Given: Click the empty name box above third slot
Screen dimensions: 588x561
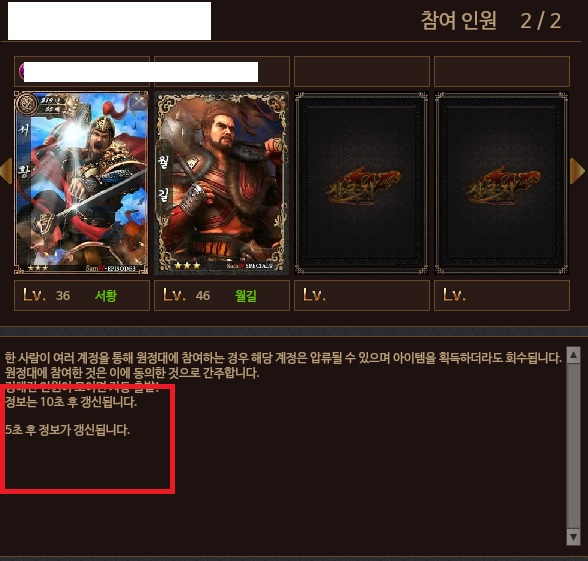Looking at the screenshot, I should tap(362, 71).
